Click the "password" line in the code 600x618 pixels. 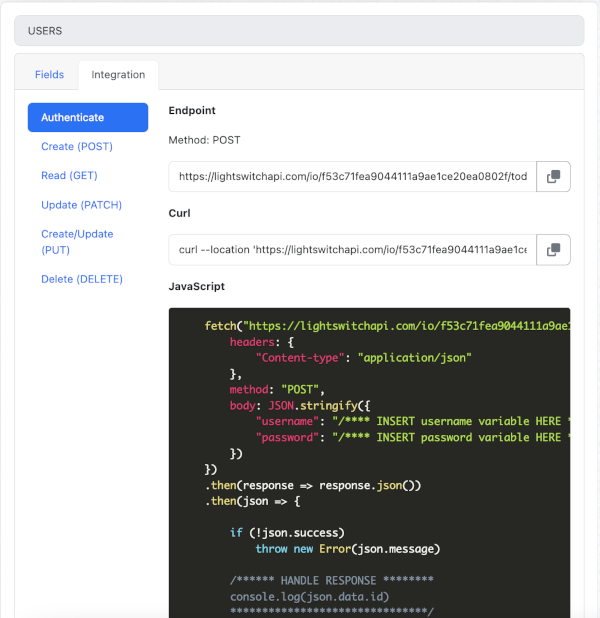413,437
